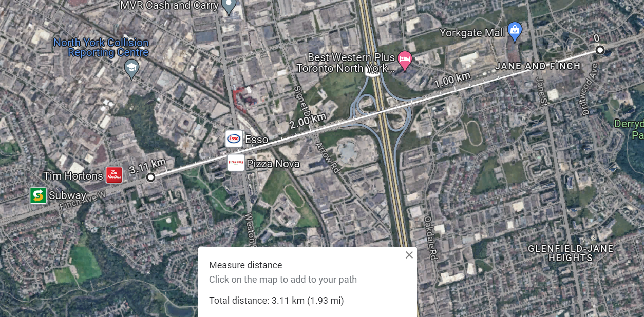Click the Tim Hortons text label
This screenshot has width=644, height=317.
click(x=73, y=176)
